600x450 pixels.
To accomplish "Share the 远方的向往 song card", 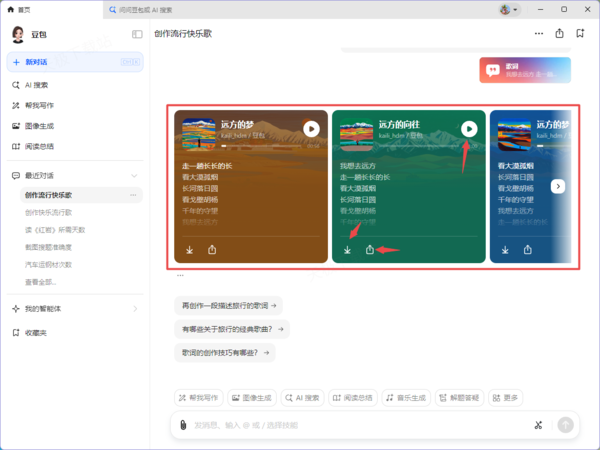I will tap(370, 250).
